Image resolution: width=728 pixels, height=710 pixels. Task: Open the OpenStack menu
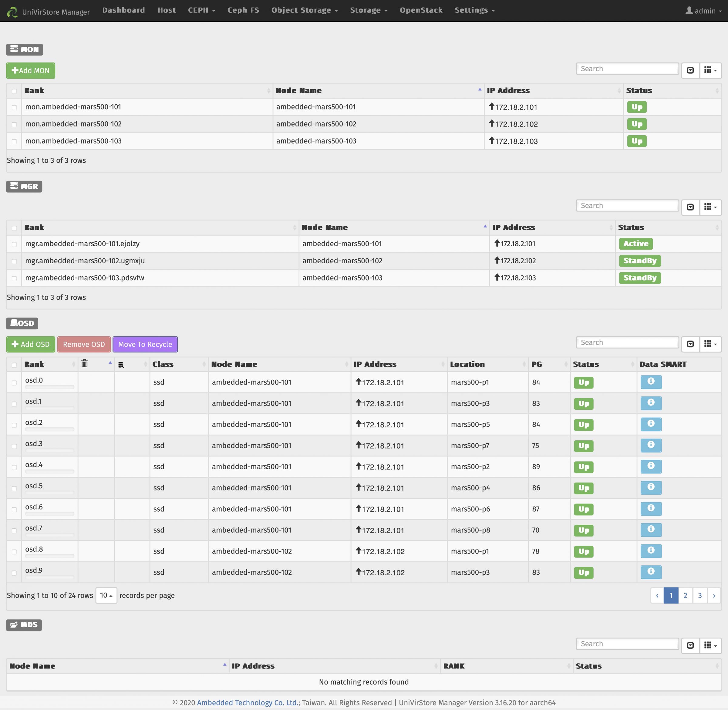click(x=421, y=10)
